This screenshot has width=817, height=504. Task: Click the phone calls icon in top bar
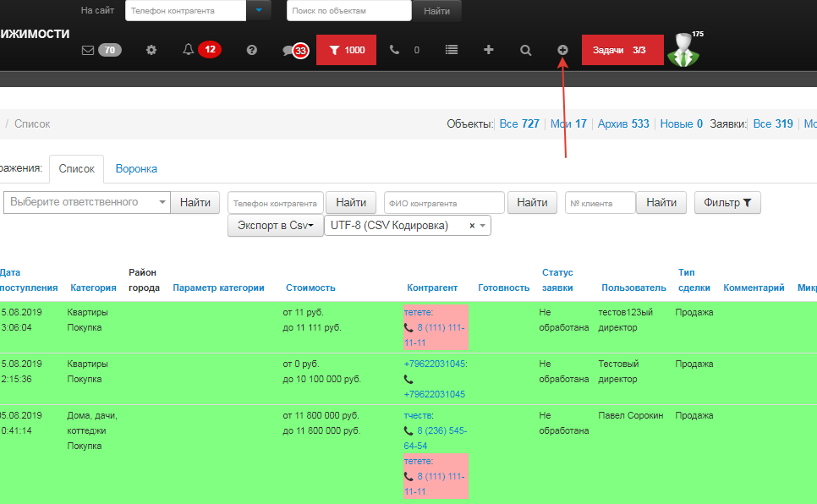point(394,50)
